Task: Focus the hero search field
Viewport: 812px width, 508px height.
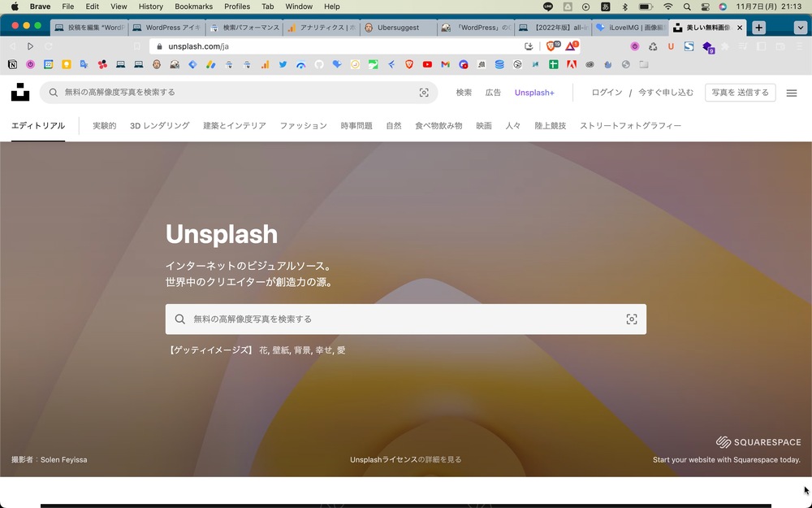Action: [405, 319]
